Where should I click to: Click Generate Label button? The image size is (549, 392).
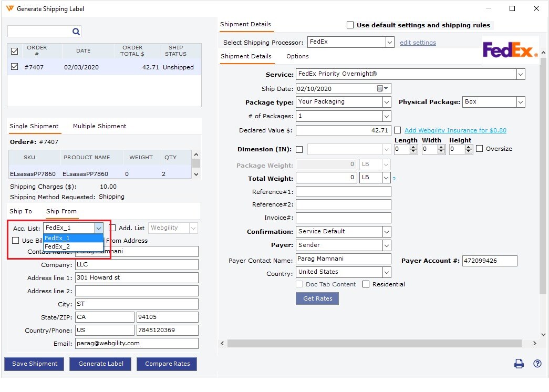(100, 364)
